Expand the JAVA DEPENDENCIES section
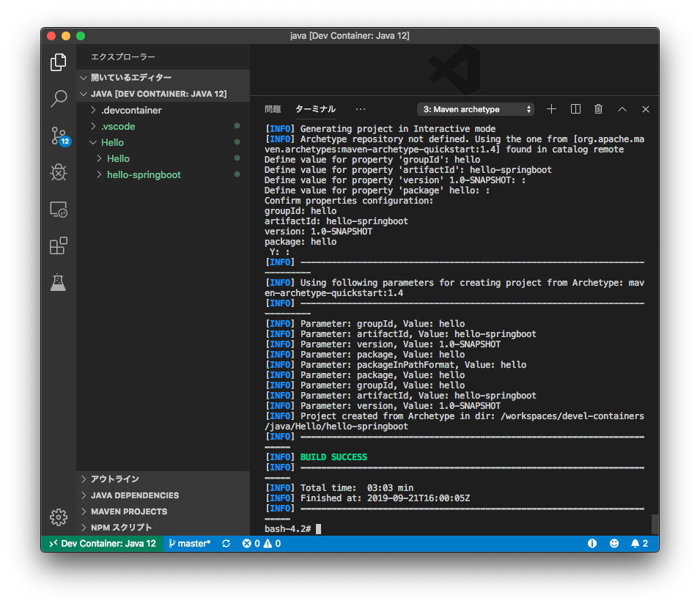The height and width of the screenshot is (606, 700). (163, 495)
